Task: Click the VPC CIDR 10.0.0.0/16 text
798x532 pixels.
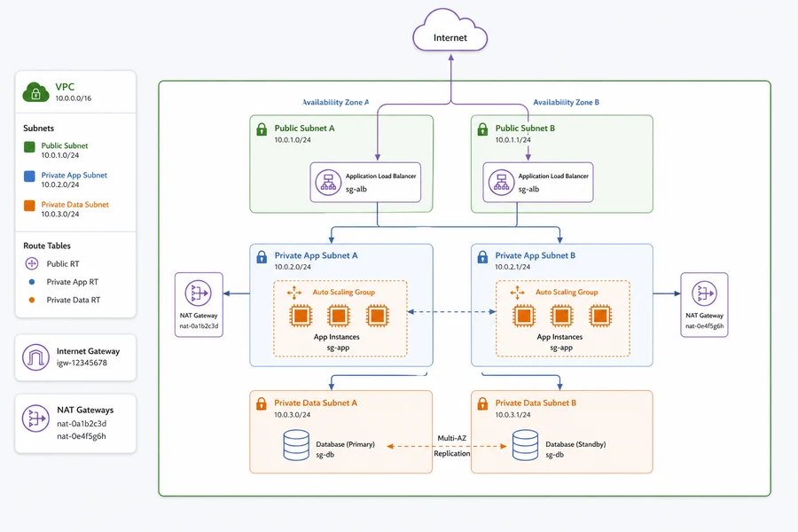Action: 74,98
